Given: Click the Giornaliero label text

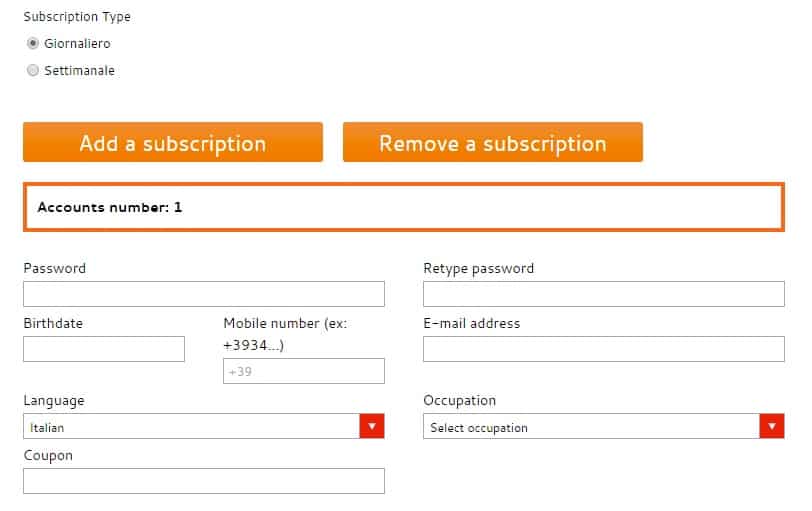Looking at the screenshot, I should [77, 43].
